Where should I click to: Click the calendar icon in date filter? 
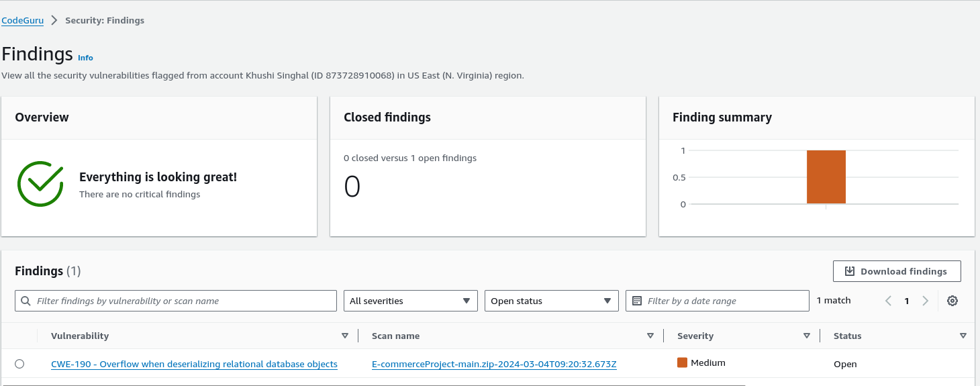point(637,301)
